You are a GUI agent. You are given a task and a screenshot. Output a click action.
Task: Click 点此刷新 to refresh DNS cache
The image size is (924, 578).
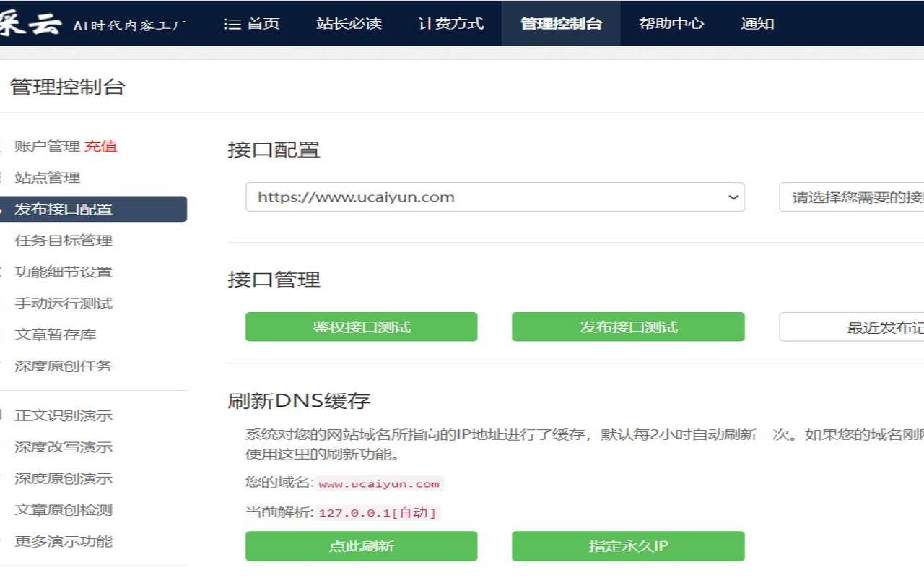(x=361, y=546)
